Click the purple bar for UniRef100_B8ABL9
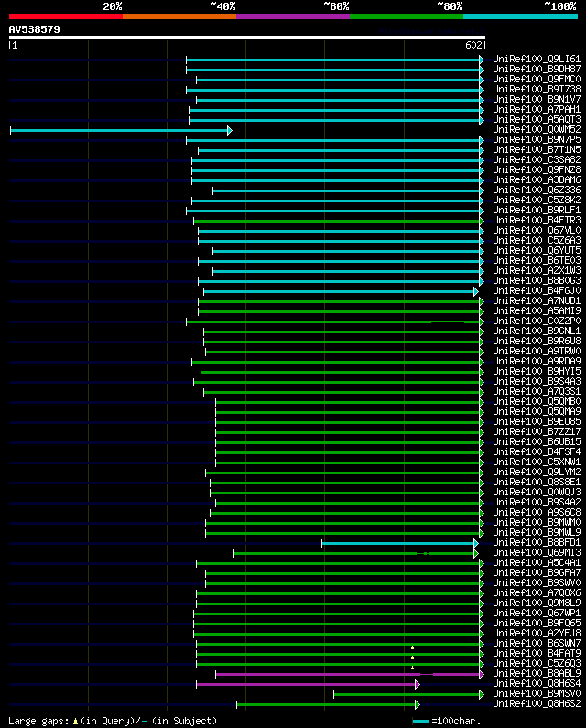 tap(347, 674)
